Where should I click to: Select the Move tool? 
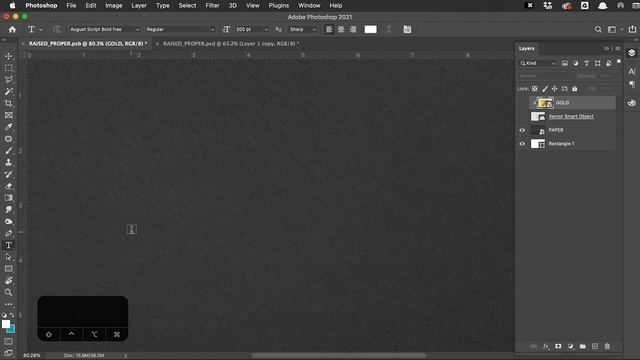[x=9, y=56]
